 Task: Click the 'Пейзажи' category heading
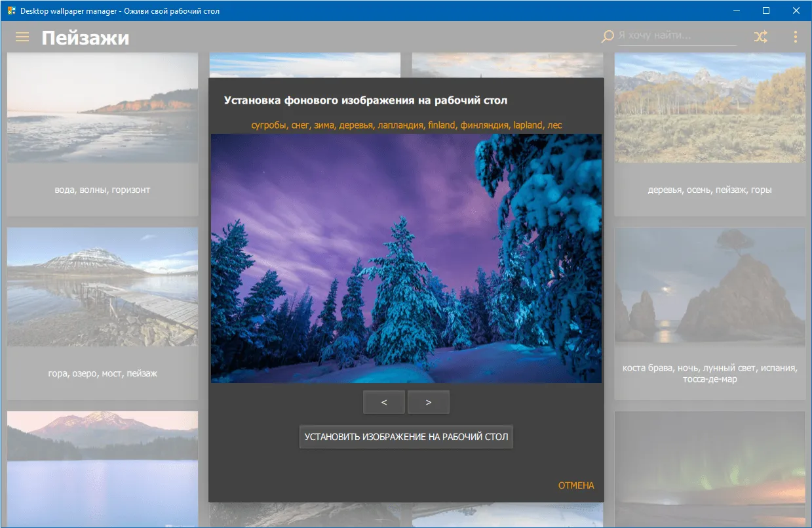tap(85, 38)
